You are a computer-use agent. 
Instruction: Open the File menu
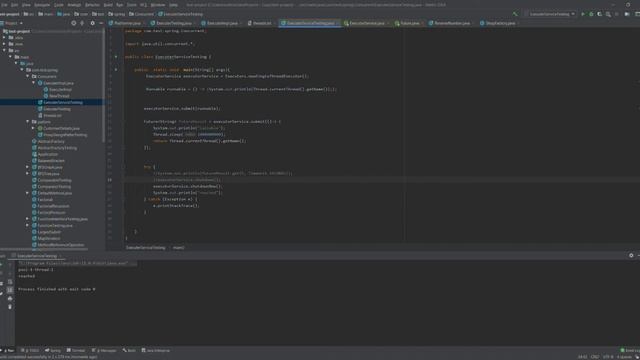click(4, 5)
